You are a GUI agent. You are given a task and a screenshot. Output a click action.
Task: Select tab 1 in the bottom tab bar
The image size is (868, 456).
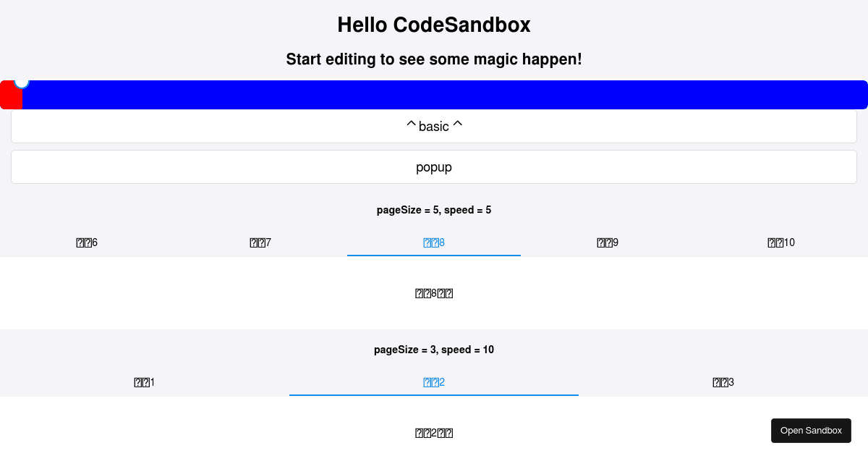pyautogui.click(x=144, y=382)
